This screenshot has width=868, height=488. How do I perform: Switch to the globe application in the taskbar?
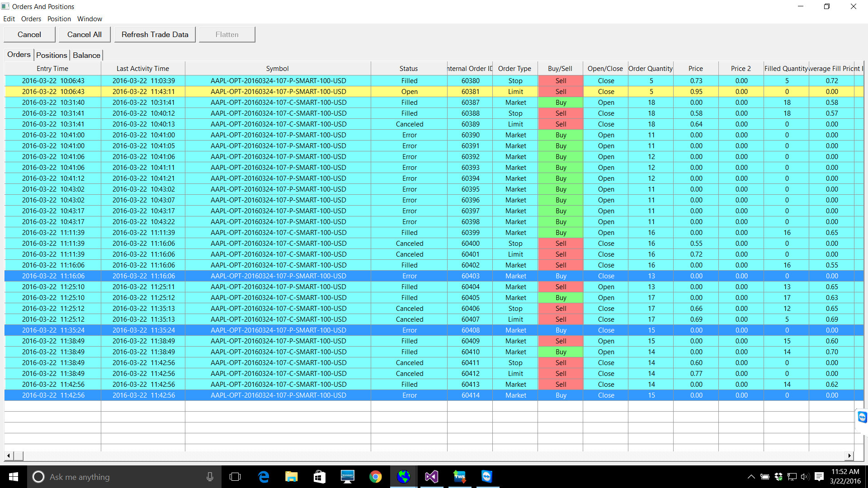pos(404,477)
